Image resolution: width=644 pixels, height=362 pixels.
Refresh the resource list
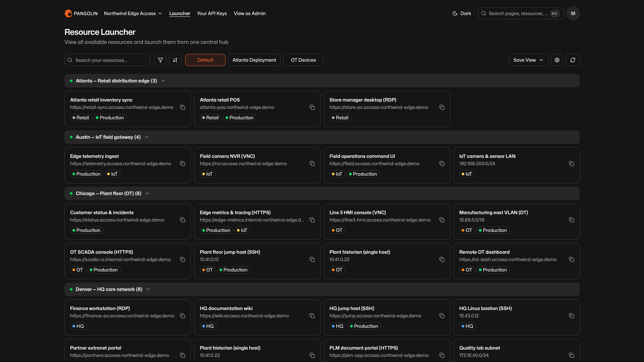[573, 60]
